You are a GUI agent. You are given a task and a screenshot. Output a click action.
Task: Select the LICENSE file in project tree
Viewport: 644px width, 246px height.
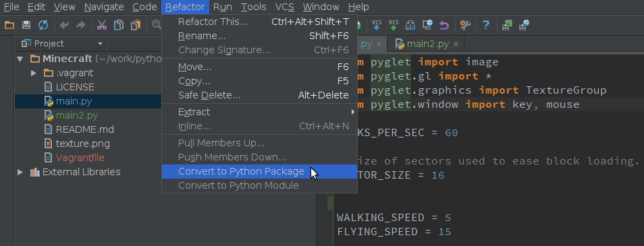click(75, 88)
